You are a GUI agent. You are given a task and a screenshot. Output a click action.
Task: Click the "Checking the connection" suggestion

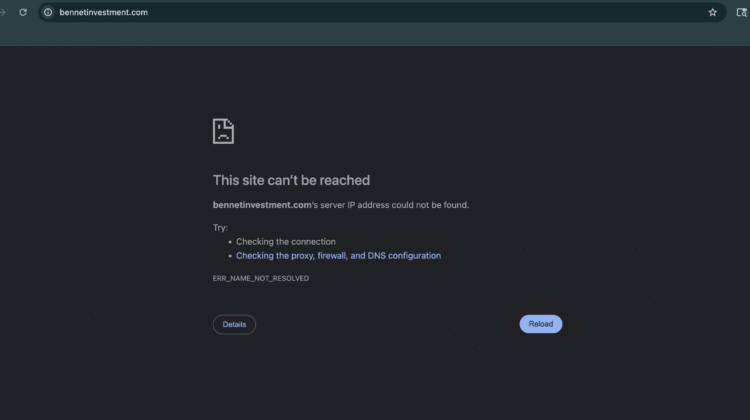click(x=286, y=242)
